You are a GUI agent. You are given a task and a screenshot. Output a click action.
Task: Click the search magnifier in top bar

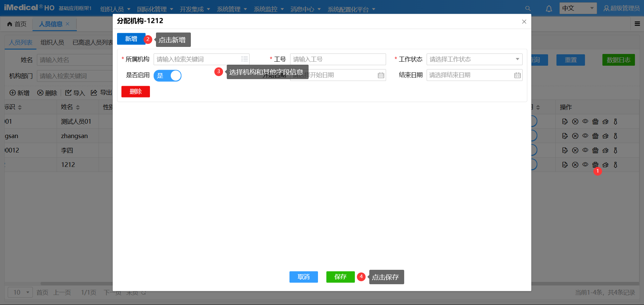[528, 9]
